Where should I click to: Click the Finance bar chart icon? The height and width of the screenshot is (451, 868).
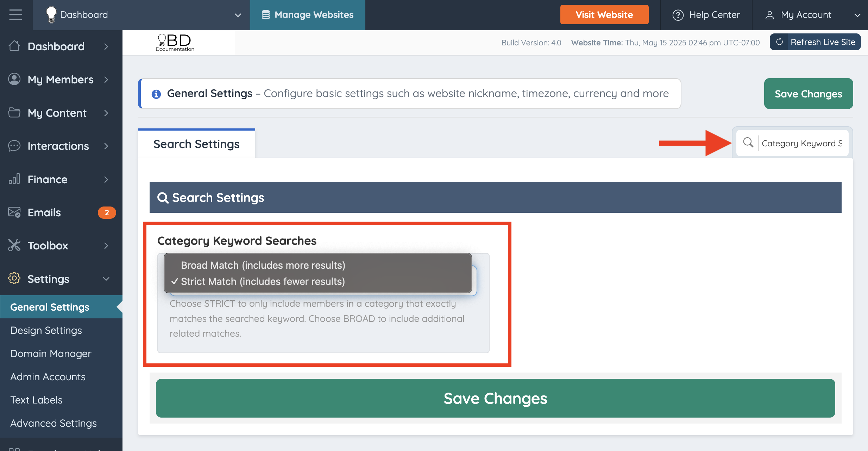pos(14,179)
